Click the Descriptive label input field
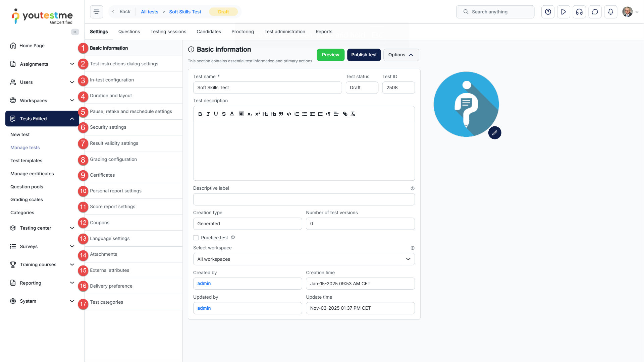The height and width of the screenshot is (362, 644). 304,199
